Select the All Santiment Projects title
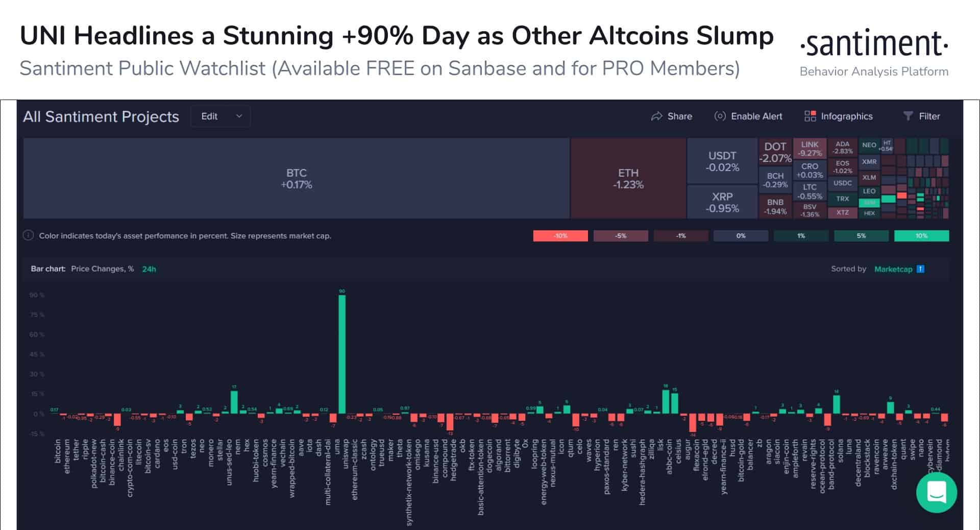The height and width of the screenshot is (530, 980). (x=101, y=116)
